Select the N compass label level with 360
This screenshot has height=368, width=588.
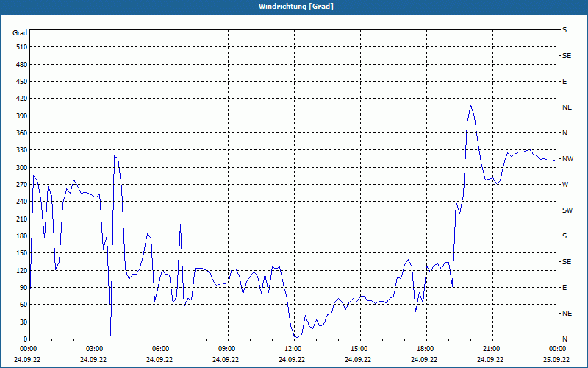pos(565,133)
